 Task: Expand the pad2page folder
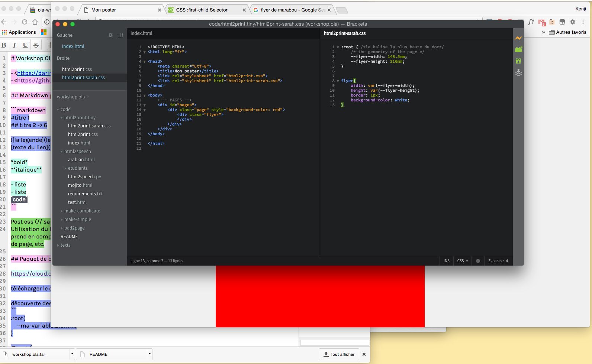62,228
